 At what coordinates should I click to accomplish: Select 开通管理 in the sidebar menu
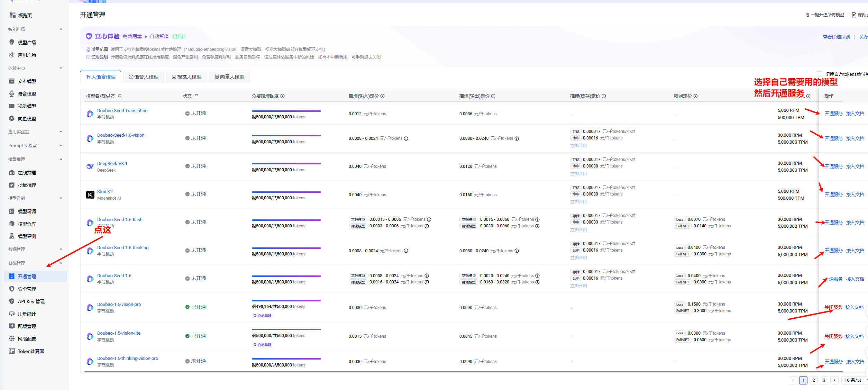tap(36, 276)
